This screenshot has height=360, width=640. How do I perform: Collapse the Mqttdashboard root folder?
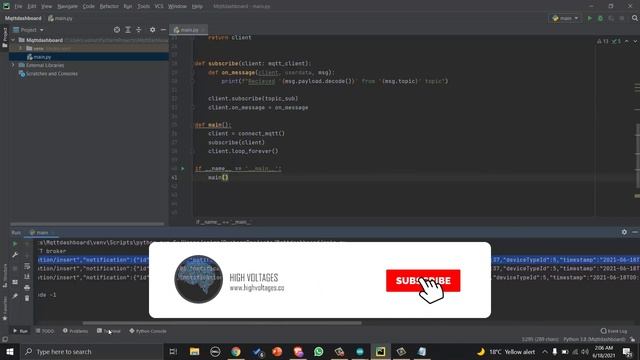13,40
